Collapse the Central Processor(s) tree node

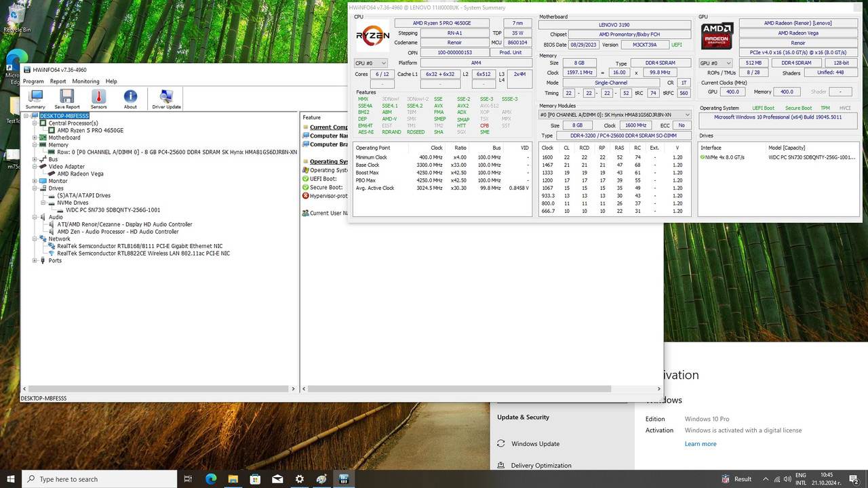pyautogui.click(x=35, y=123)
